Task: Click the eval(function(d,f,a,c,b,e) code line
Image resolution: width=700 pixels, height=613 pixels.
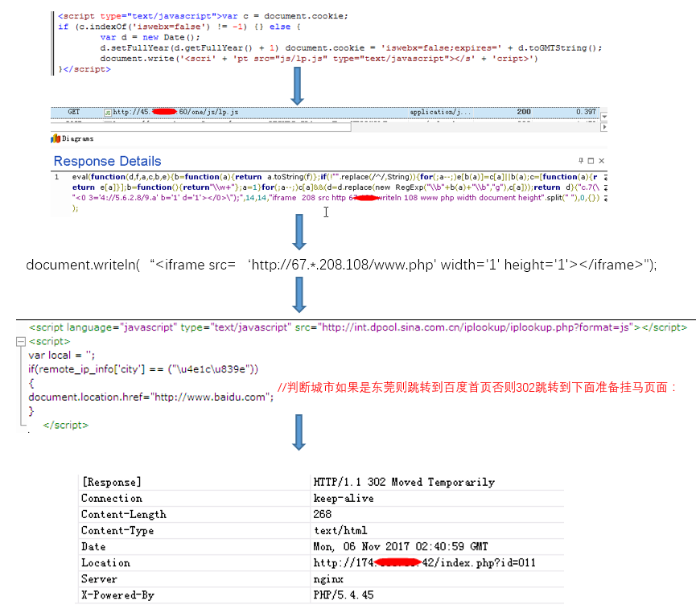Action: (335, 177)
